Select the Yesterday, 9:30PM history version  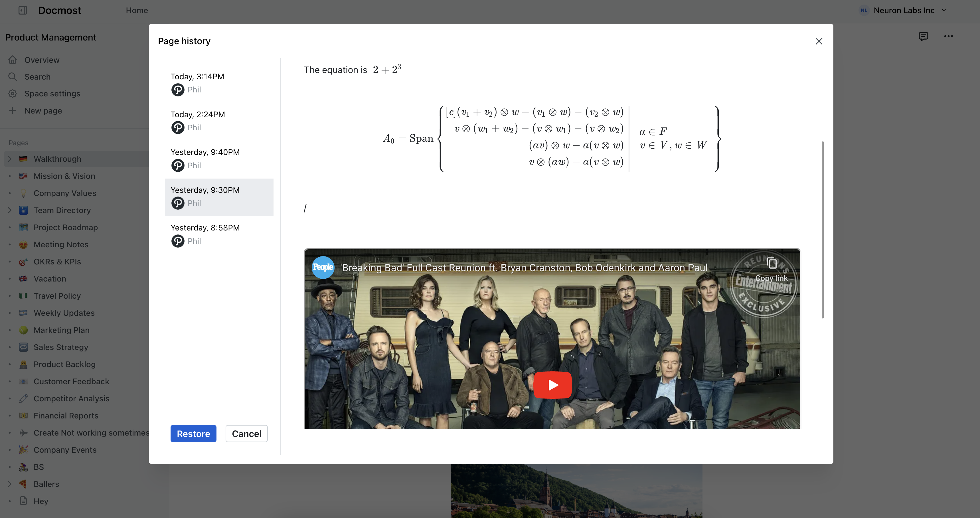[219, 197]
